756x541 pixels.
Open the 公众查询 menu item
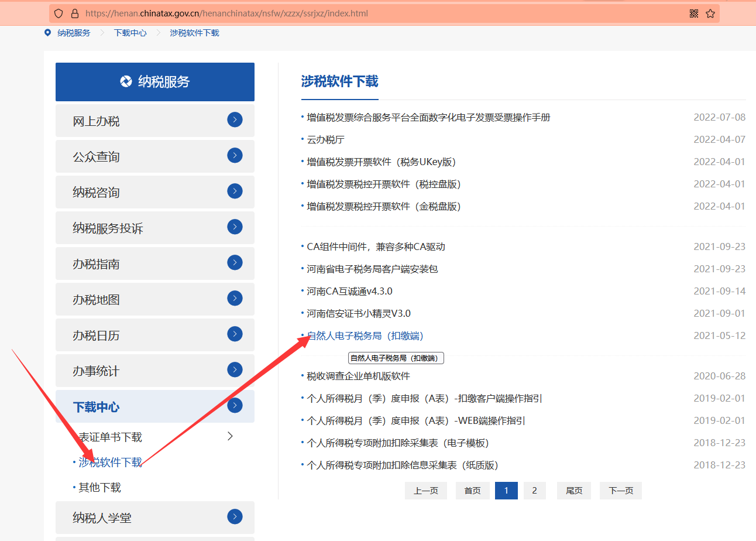pos(155,156)
